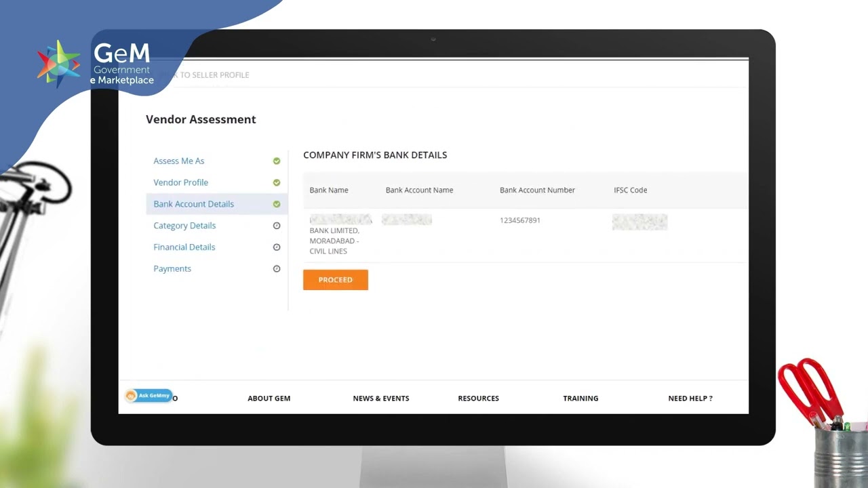Go to Category Details step
The height and width of the screenshot is (488, 868).
tap(184, 226)
